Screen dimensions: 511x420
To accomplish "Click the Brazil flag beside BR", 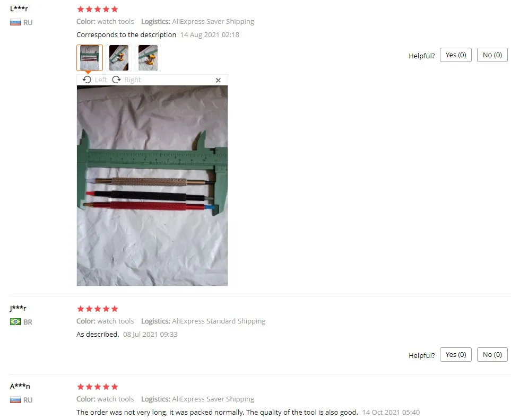I will (15, 322).
